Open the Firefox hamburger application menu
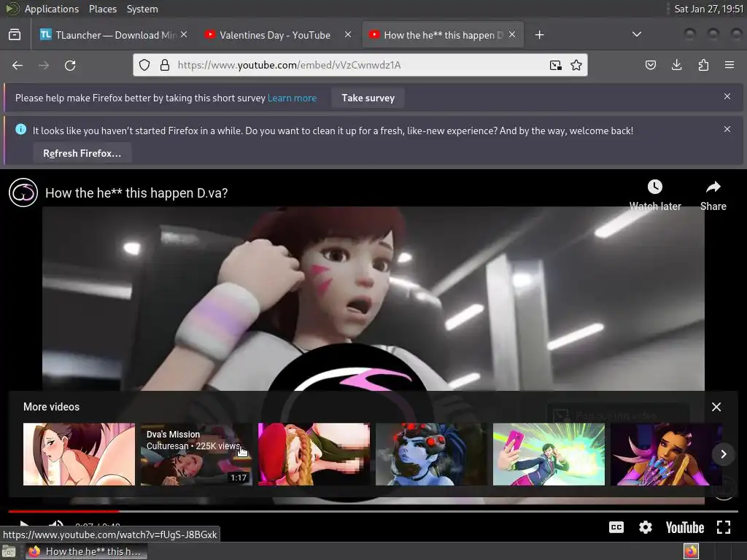 729,65
